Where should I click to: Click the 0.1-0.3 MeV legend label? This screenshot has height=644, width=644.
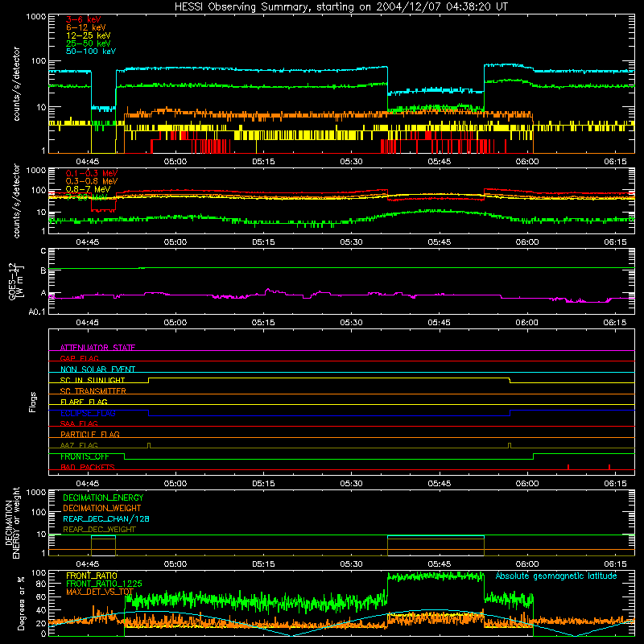pos(92,173)
